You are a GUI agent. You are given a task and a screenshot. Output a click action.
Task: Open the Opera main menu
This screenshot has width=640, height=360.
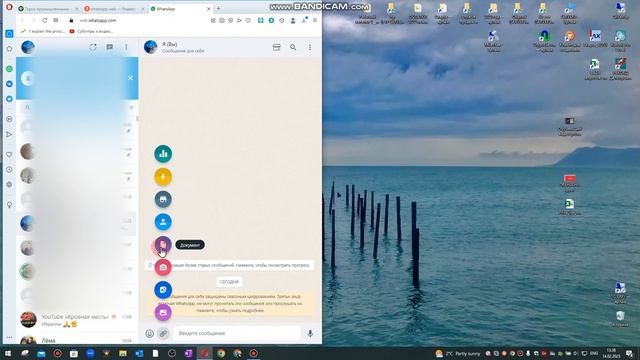[x=9, y=7]
